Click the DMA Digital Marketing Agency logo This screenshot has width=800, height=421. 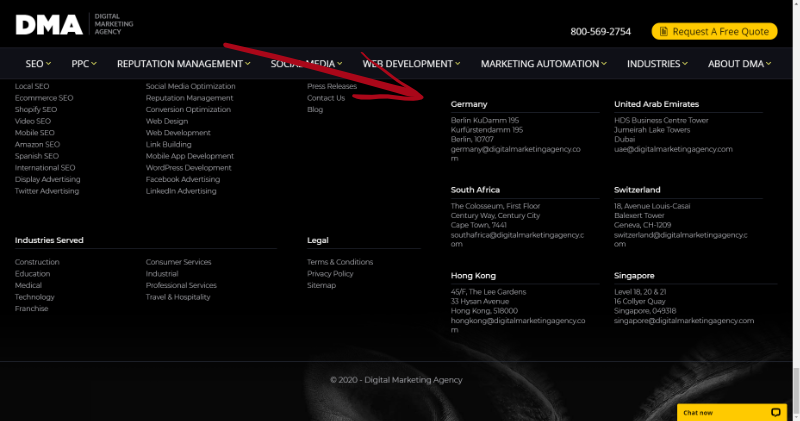[74, 24]
